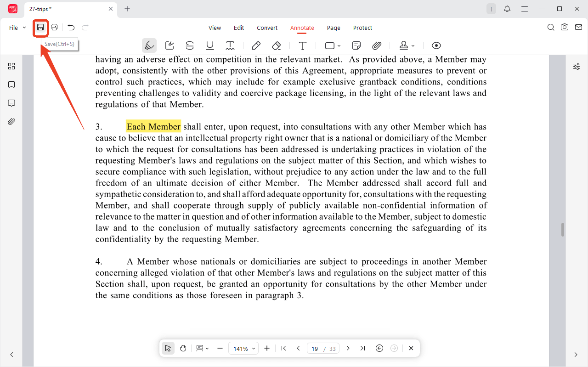Click the Print icon
This screenshot has width=588, height=367.
(x=54, y=28)
